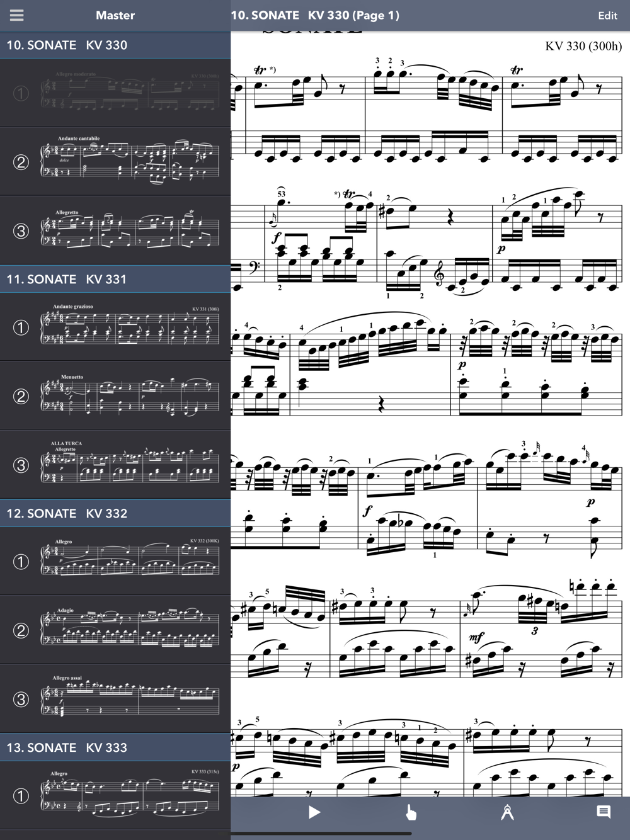Select movement 3 circle of Sonate KV 330
The height and width of the screenshot is (840, 630).
(x=21, y=231)
